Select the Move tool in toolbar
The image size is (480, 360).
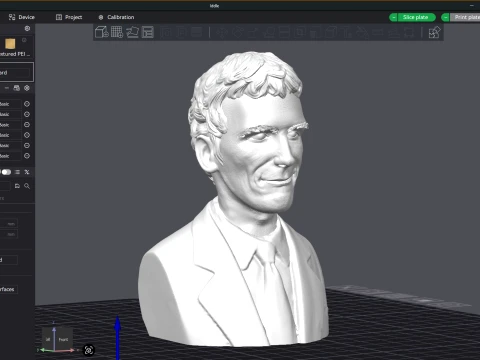pos(222,32)
